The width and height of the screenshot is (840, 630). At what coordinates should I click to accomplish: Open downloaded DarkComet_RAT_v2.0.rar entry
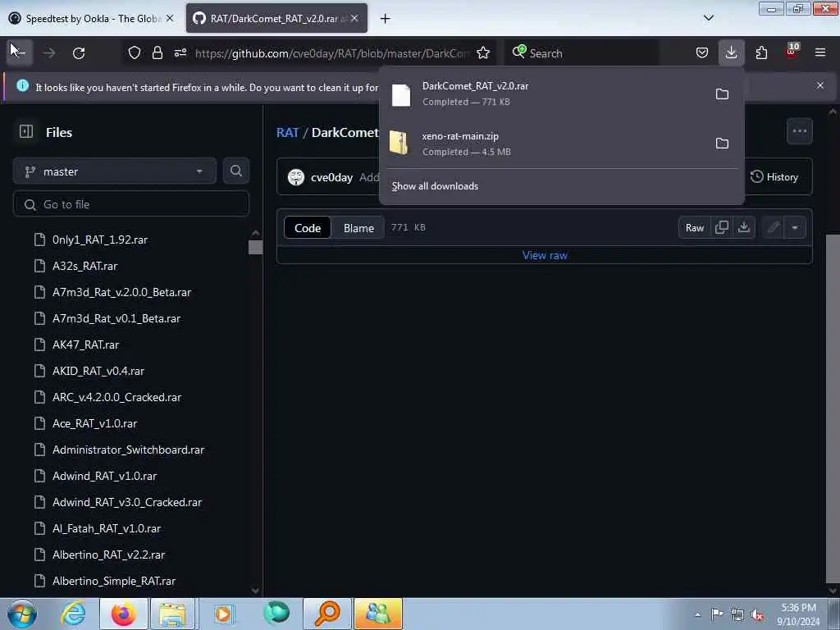(546, 94)
